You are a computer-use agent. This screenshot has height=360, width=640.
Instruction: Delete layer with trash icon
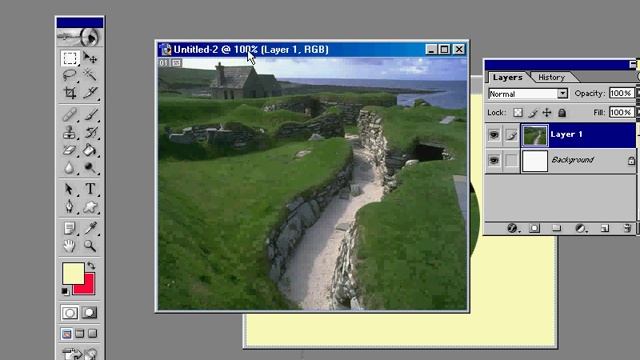[x=628, y=228]
